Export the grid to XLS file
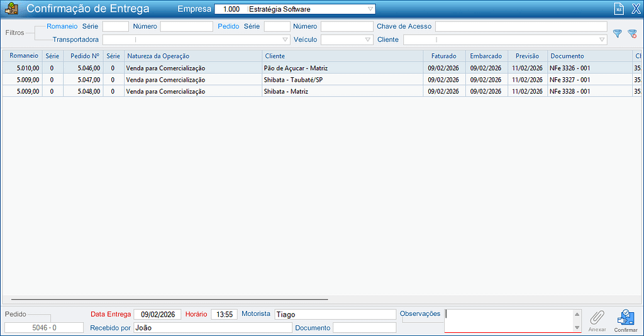Image resolution: width=644 pixels, height=336 pixels. click(x=619, y=9)
